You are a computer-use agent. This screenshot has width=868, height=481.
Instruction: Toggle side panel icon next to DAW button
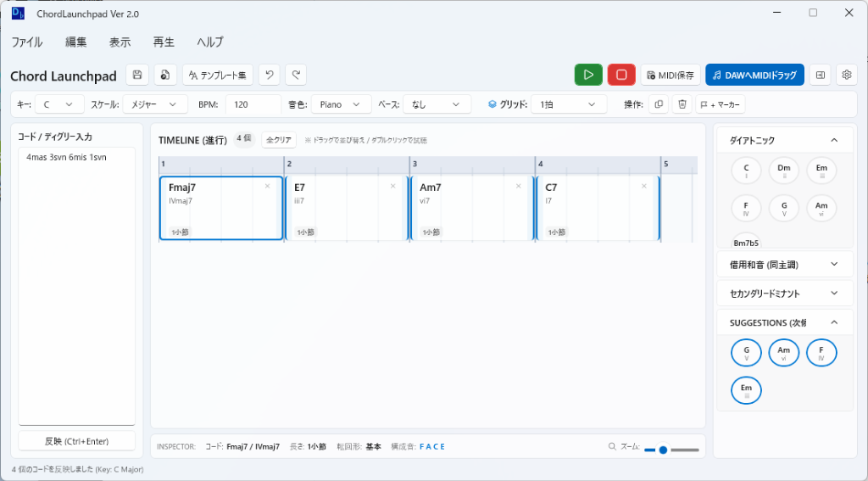coord(821,75)
